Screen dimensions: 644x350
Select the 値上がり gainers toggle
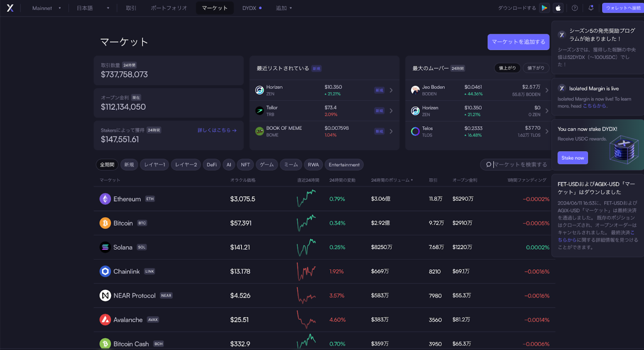tap(507, 68)
